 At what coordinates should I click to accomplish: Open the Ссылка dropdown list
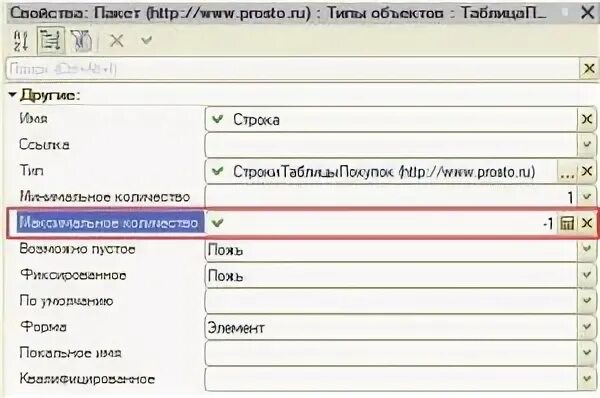(x=587, y=145)
